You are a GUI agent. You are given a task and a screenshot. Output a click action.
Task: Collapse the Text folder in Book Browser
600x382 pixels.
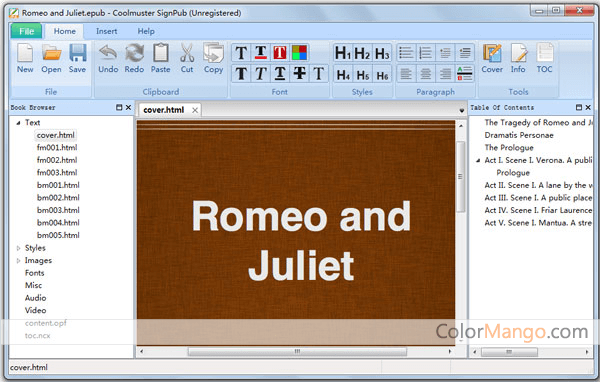(x=18, y=123)
